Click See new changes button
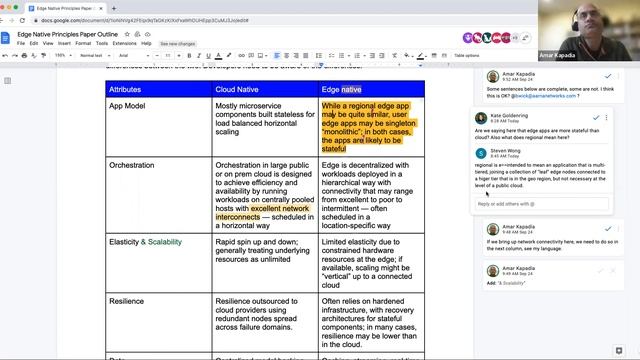 [178, 44]
